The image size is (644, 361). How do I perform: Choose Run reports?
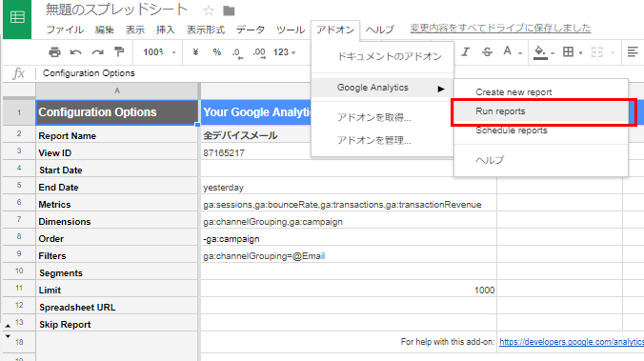click(x=541, y=111)
